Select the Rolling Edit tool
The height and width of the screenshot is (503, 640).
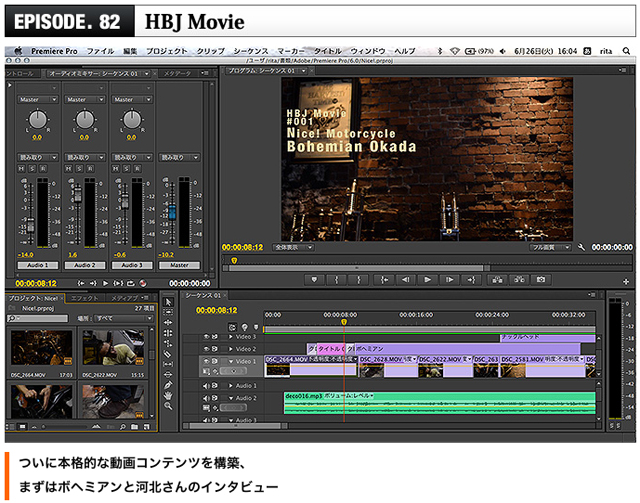coord(168,333)
